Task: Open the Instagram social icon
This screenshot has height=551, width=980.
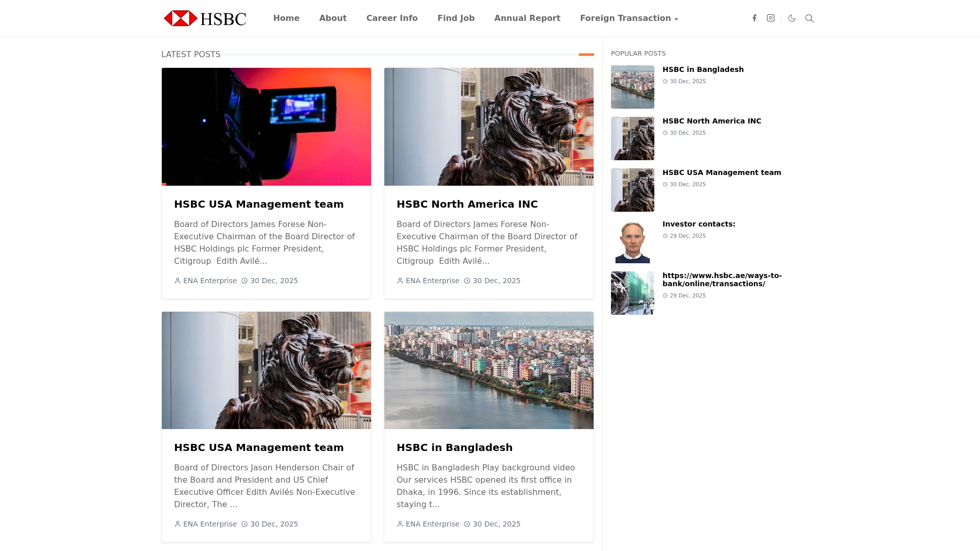Action: click(x=771, y=18)
